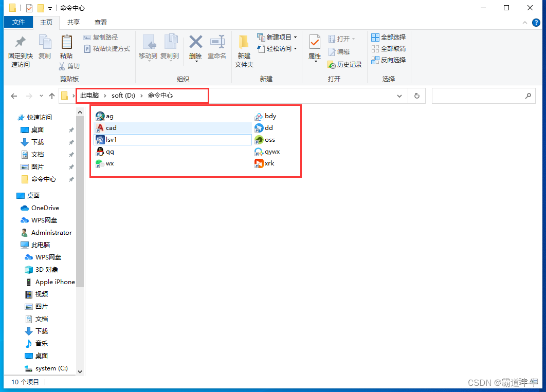Select the dd shortcut file

[264, 128]
